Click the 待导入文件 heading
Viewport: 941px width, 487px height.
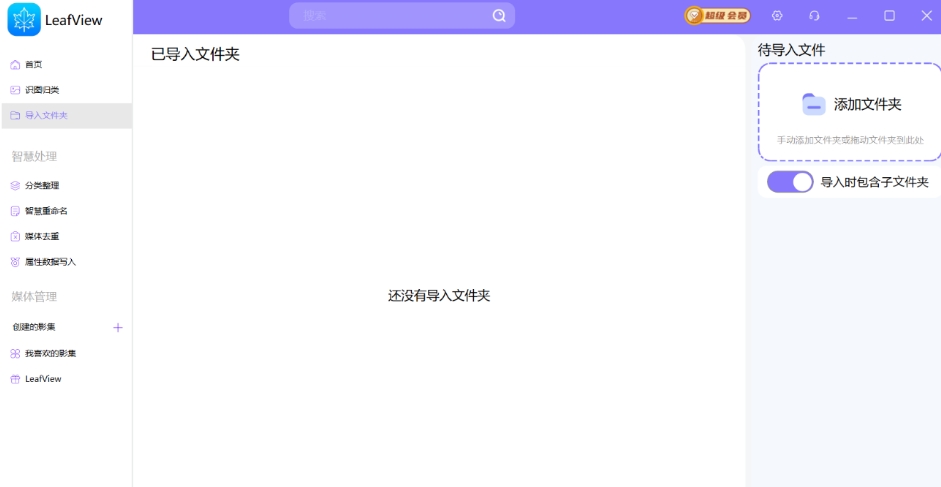click(x=791, y=50)
